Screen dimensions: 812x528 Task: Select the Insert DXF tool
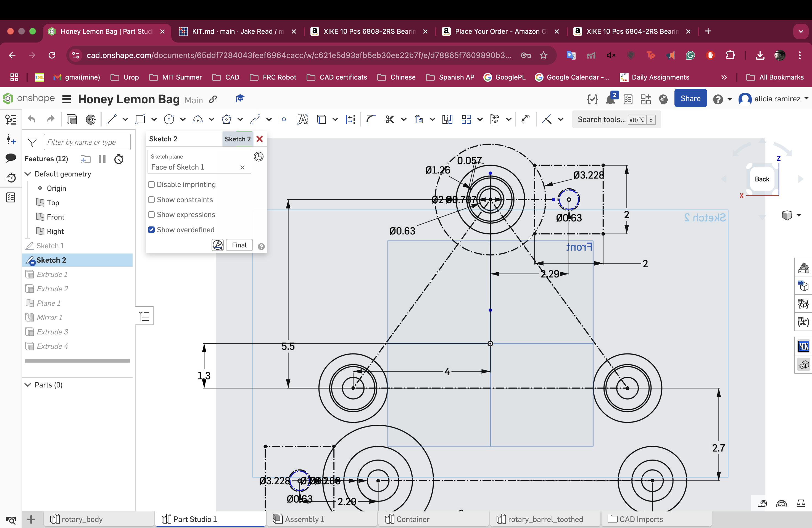point(495,119)
